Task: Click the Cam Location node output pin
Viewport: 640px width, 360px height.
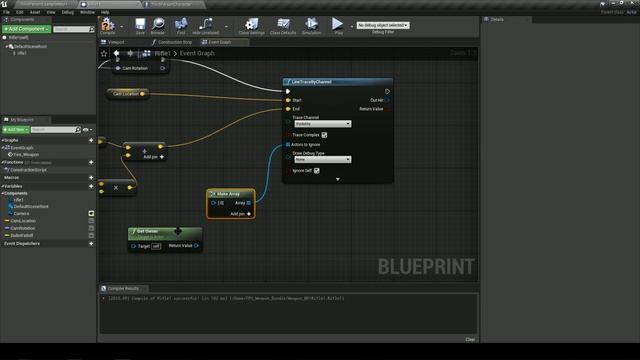Action: [142, 94]
